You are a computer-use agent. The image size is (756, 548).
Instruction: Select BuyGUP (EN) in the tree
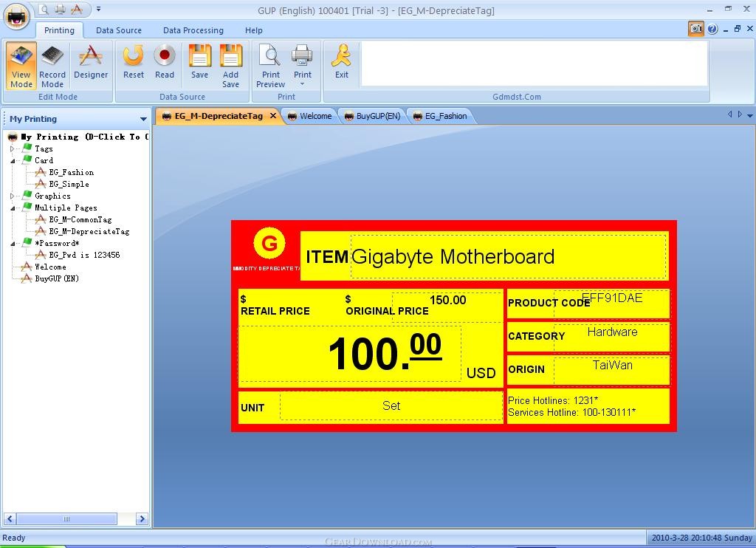[x=56, y=278]
